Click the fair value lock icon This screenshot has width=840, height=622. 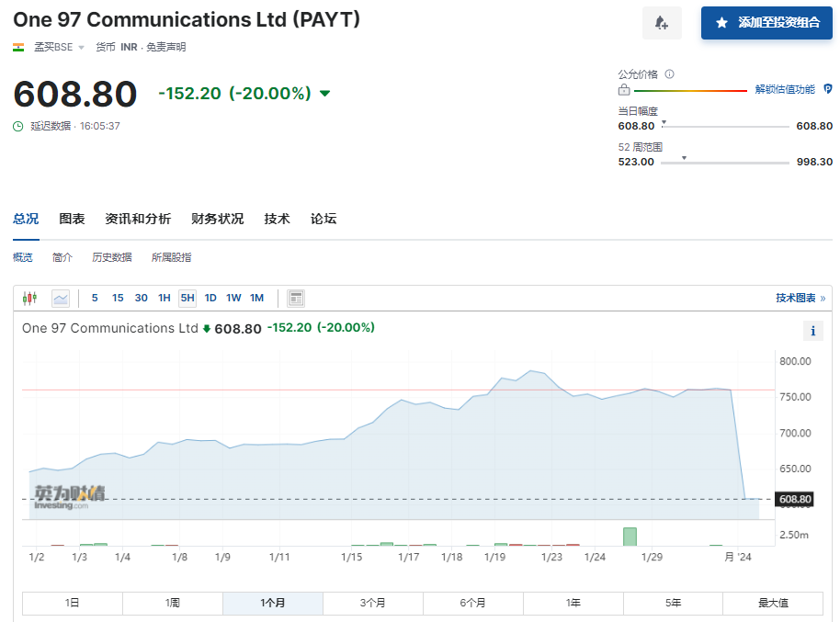[624, 89]
